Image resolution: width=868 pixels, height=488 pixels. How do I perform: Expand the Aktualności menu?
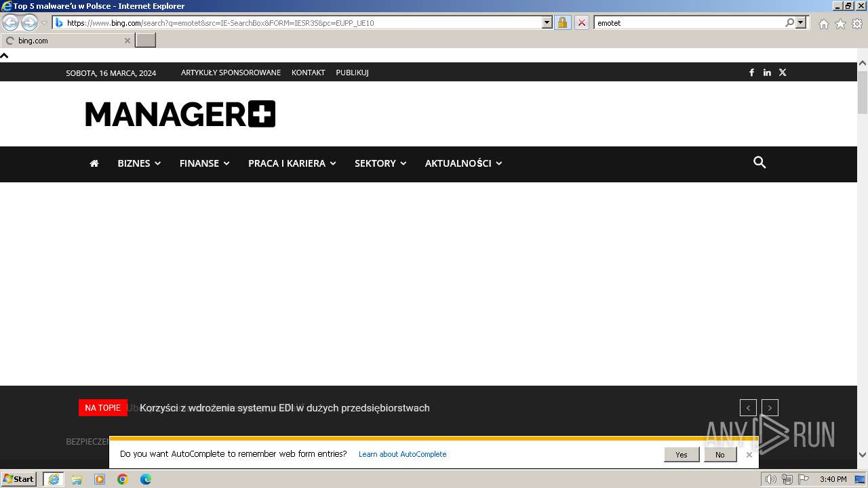(464, 163)
